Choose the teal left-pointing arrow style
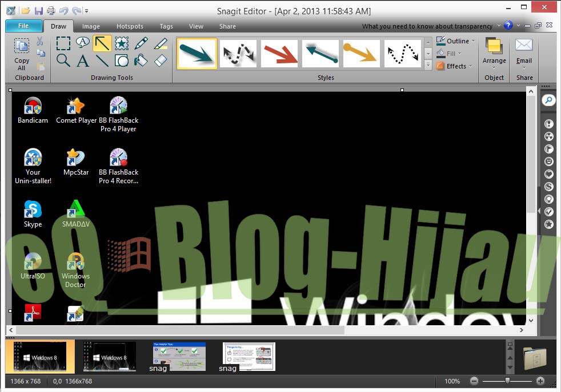The image size is (561, 392). [x=320, y=54]
